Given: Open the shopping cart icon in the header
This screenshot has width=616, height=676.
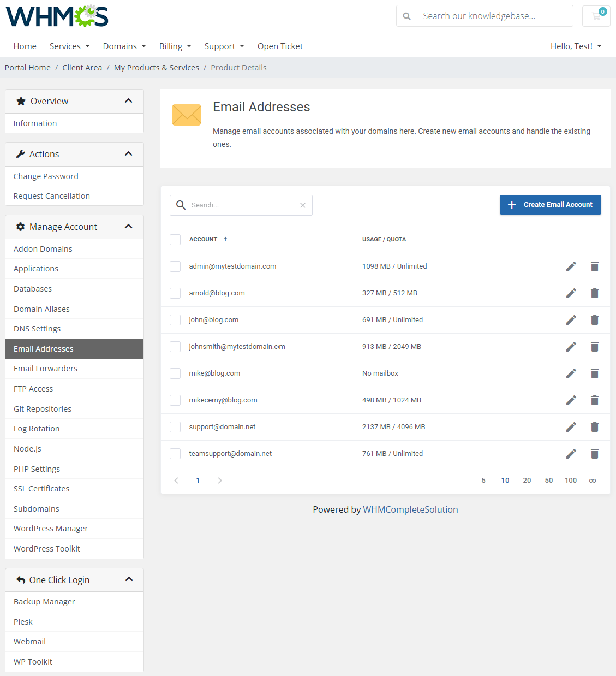Looking at the screenshot, I should click(x=596, y=16).
